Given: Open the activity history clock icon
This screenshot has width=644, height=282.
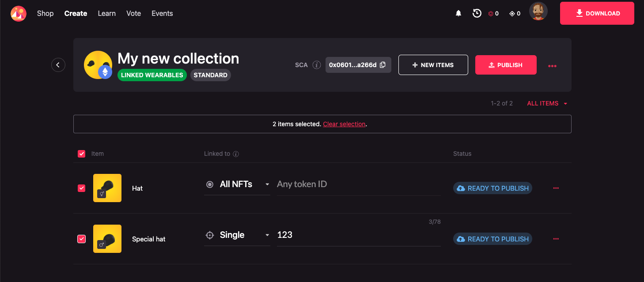Looking at the screenshot, I should tap(477, 14).
